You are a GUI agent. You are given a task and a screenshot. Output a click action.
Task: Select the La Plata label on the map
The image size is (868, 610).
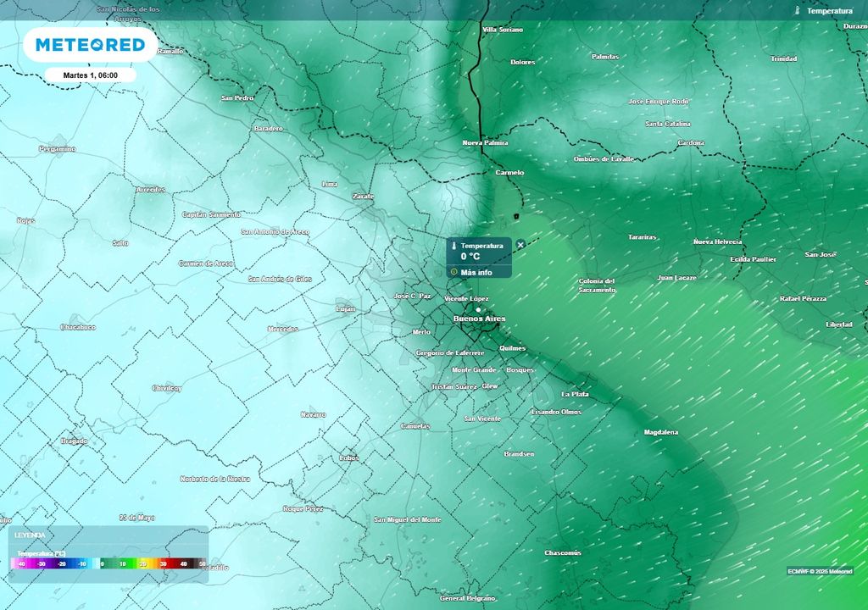(x=574, y=395)
